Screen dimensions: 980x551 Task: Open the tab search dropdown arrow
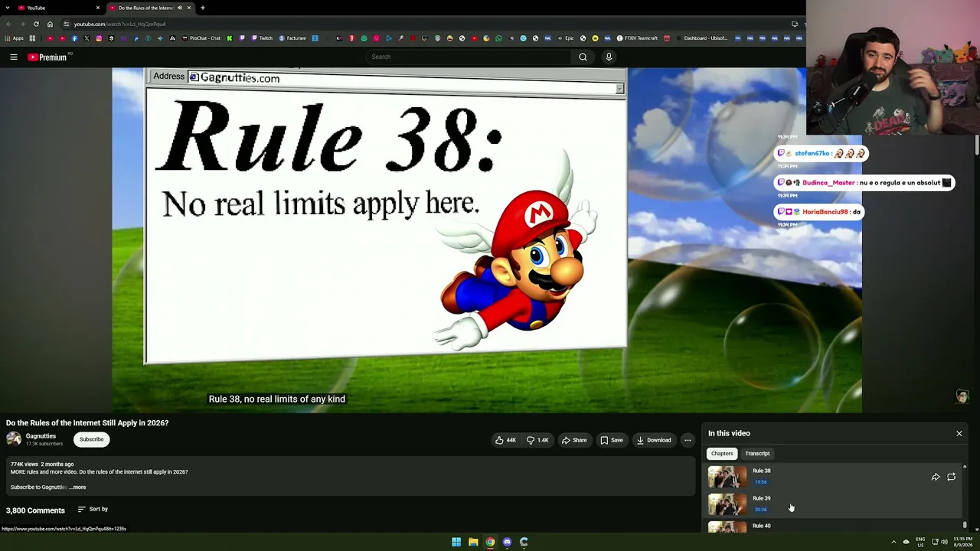(8, 8)
